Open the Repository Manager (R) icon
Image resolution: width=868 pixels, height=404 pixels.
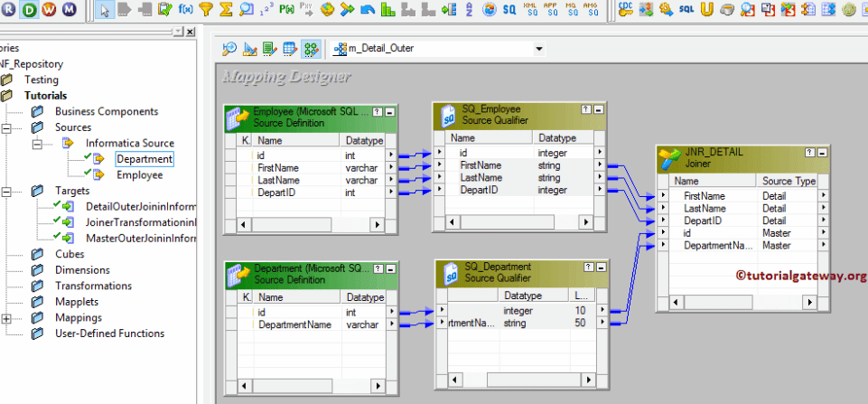tap(9, 9)
